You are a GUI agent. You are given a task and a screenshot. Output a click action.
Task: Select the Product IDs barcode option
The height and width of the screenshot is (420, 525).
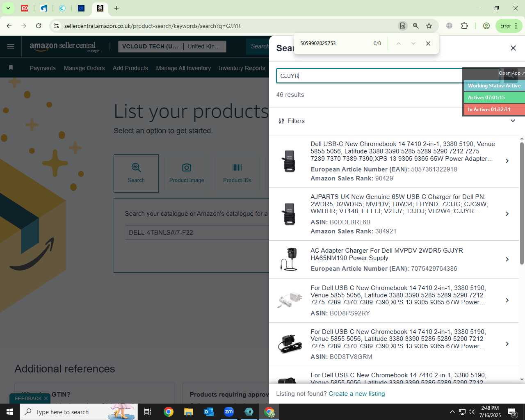[x=237, y=173]
